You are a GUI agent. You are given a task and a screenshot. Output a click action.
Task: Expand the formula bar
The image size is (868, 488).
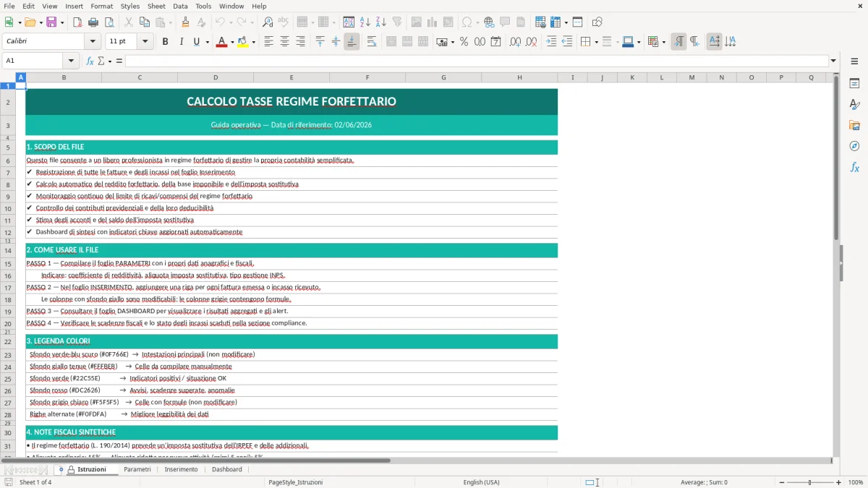coord(833,61)
